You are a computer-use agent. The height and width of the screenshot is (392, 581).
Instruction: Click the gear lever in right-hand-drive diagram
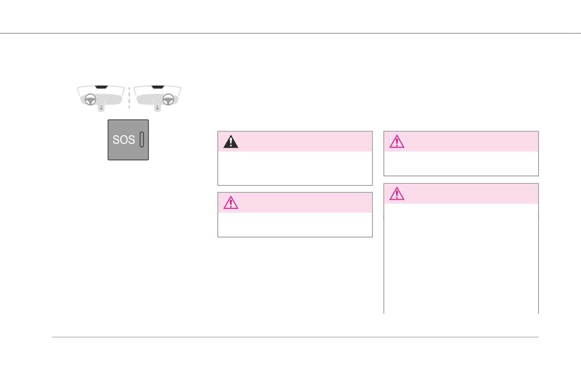(157, 108)
